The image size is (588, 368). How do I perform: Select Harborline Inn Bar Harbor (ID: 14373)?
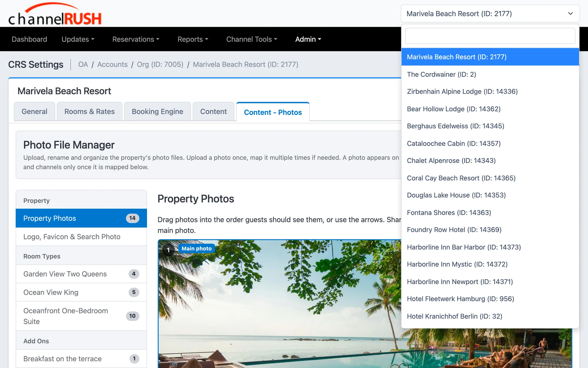point(490,247)
